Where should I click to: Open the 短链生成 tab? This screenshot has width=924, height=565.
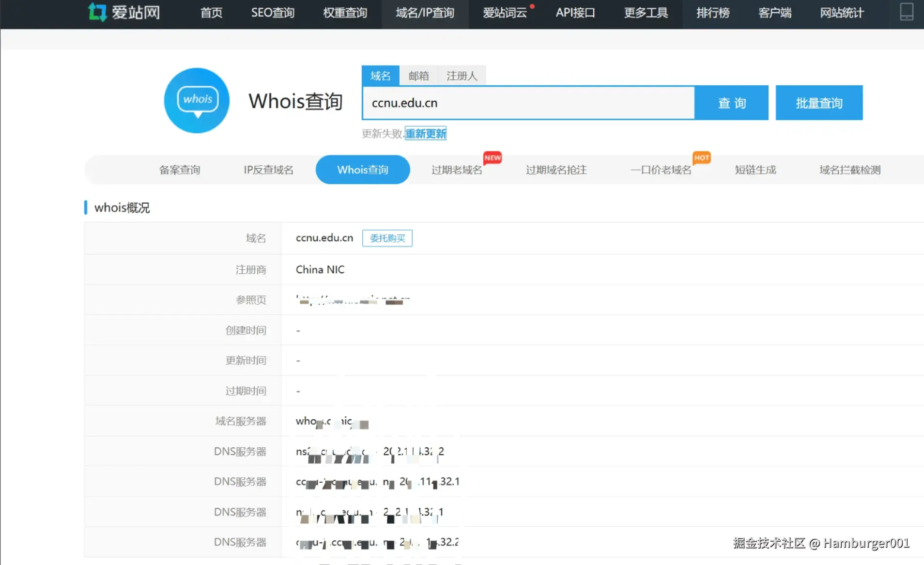pyautogui.click(x=755, y=170)
